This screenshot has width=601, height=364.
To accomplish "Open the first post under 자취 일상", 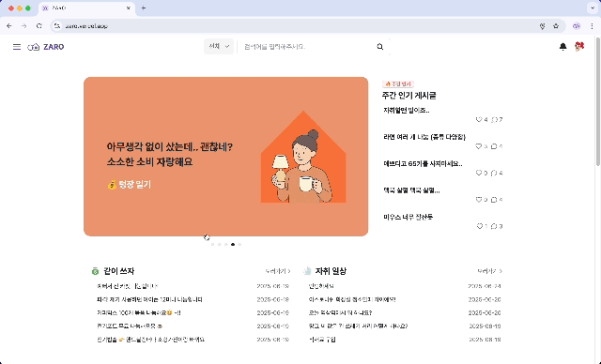I will pyautogui.click(x=405, y=286).
